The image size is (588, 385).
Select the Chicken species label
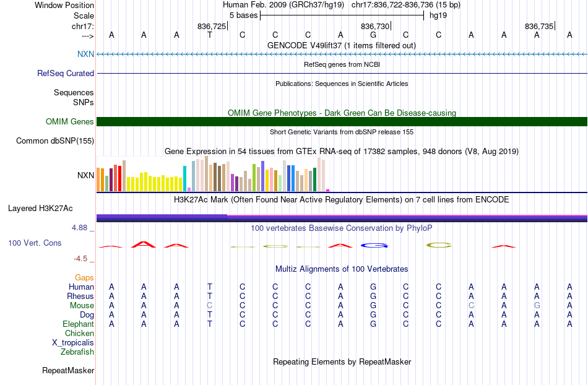79,333
